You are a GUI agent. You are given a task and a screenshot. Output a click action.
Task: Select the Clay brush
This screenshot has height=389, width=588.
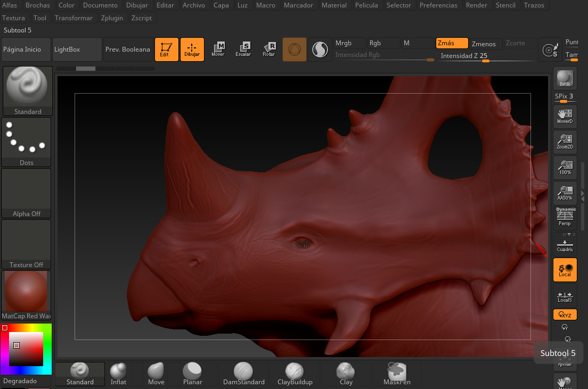coord(346,374)
